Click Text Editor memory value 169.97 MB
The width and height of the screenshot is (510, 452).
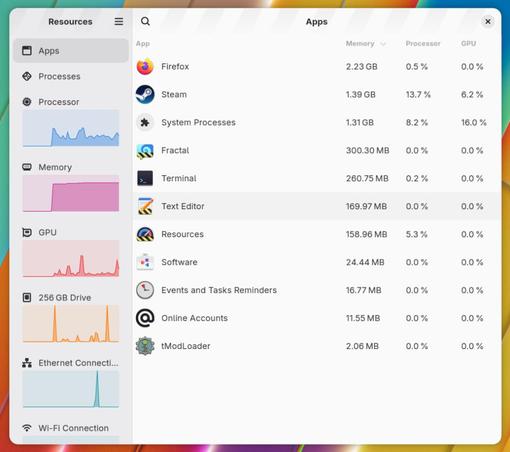coord(366,206)
